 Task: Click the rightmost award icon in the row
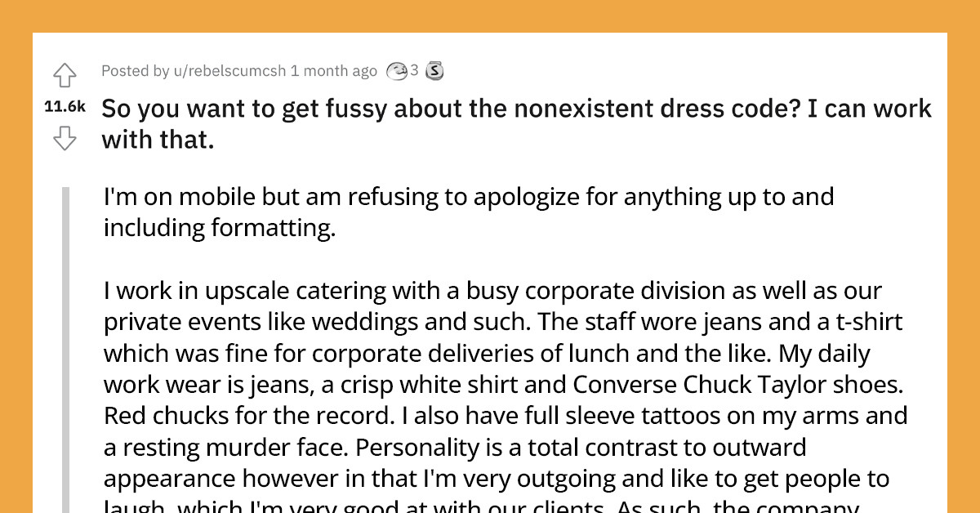pyautogui.click(x=434, y=71)
